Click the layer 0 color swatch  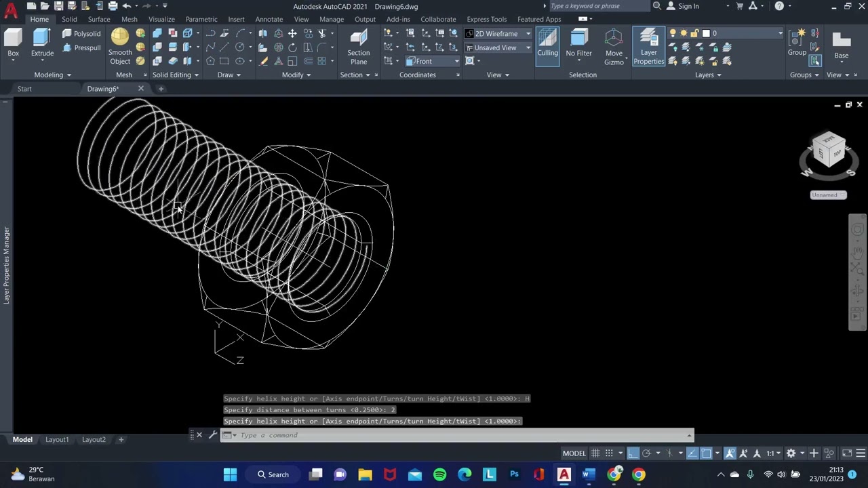coord(706,33)
